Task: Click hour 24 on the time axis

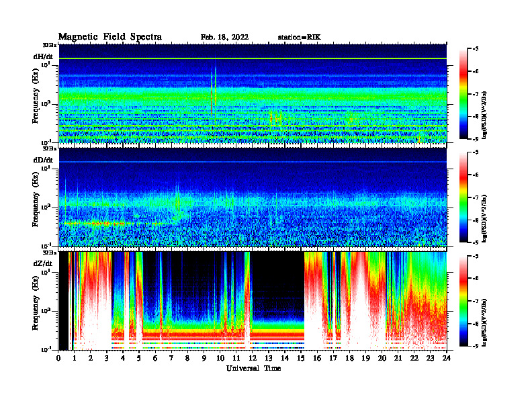Action: [x=447, y=358]
